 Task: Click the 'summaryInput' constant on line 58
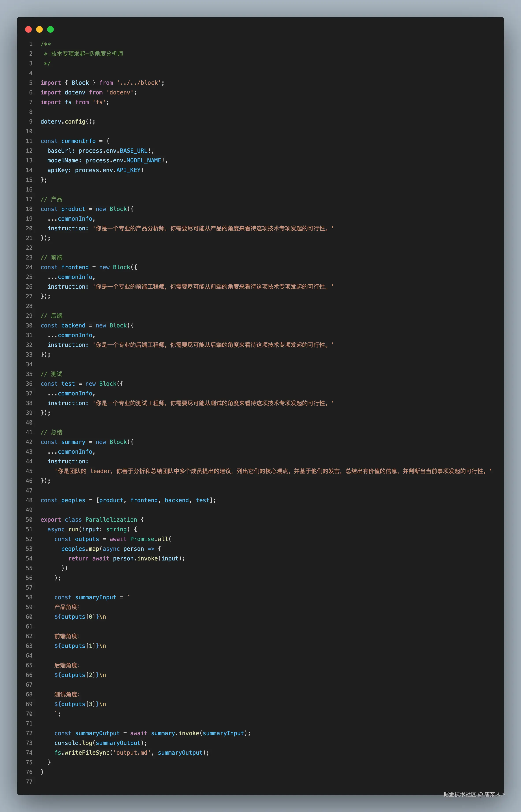tap(95, 597)
